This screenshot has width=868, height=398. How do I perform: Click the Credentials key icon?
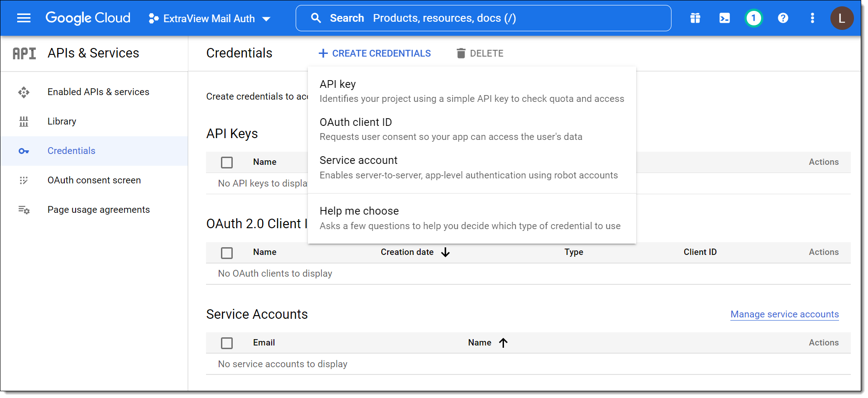(x=24, y=151)
